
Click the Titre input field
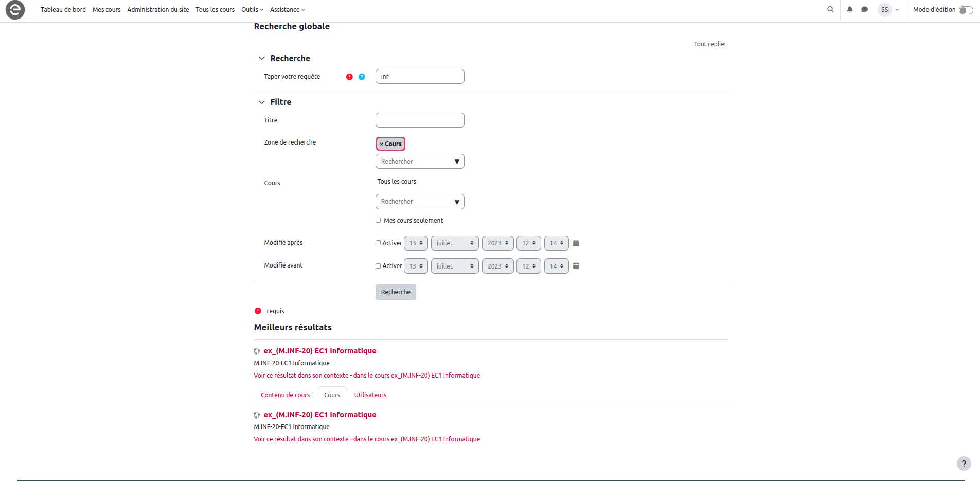tap(419, 120)
